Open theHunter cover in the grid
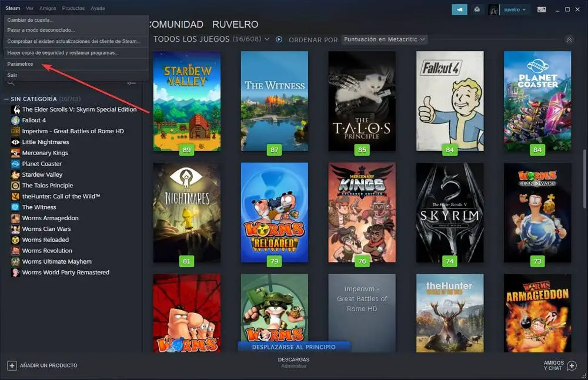This screenshot has width=588, height=380. [x=450, y=313]
